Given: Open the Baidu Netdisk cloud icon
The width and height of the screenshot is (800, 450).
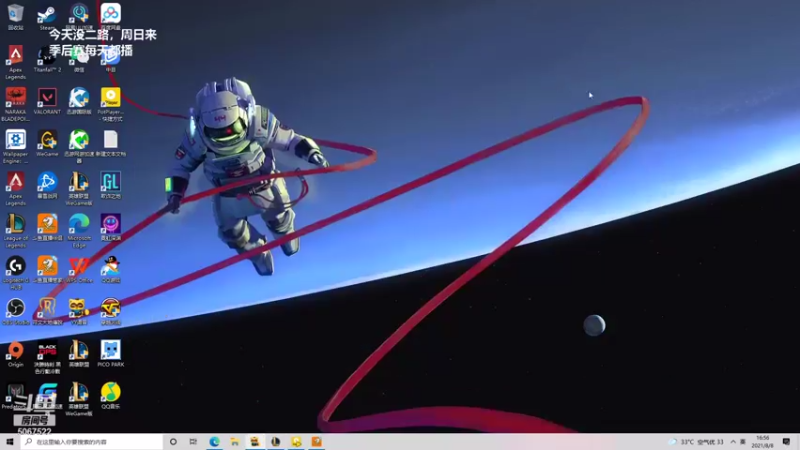Looking at the screenshot, I should tap(111, 16).
